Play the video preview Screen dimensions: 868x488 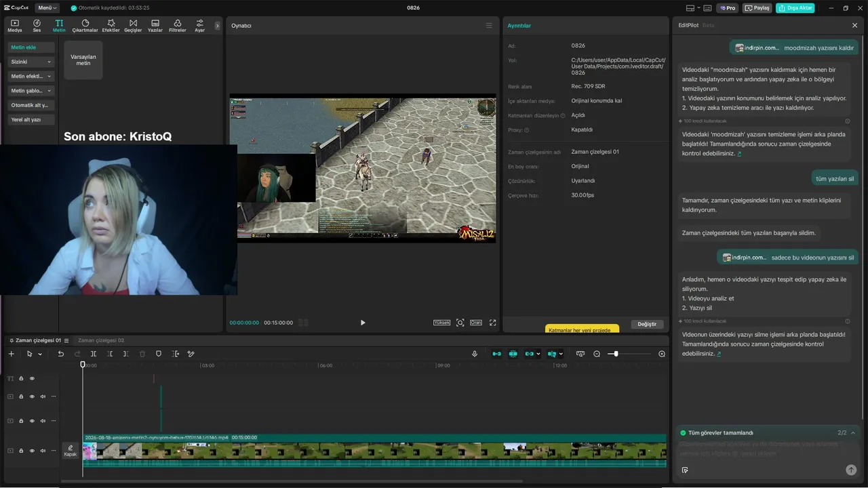(x=363, y=323)
